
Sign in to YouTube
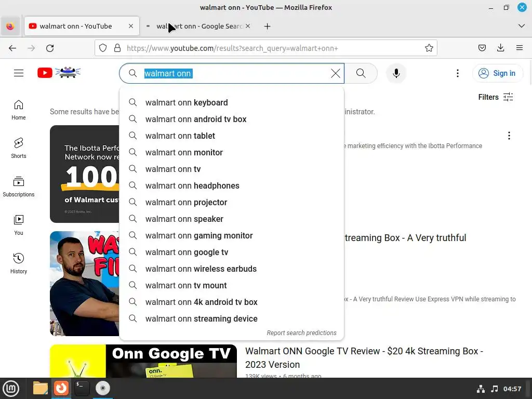(497, 73)
